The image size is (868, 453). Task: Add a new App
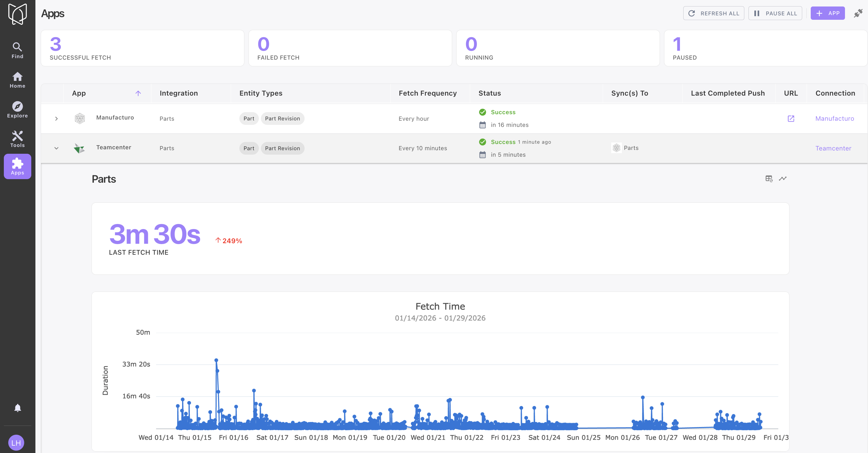point(827,14)
